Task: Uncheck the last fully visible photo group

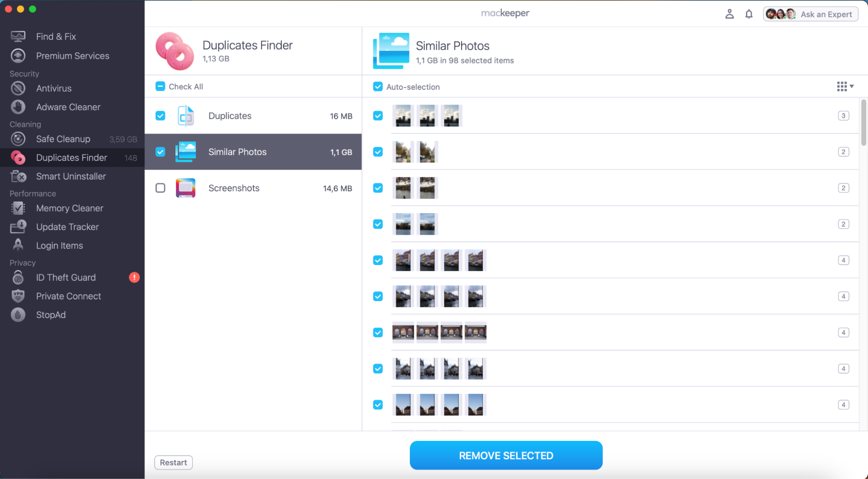Action: (378, 405)
